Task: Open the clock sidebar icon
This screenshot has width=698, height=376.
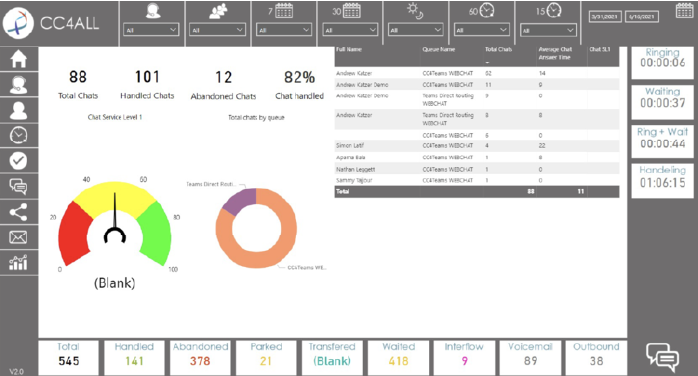Action: 19,135
